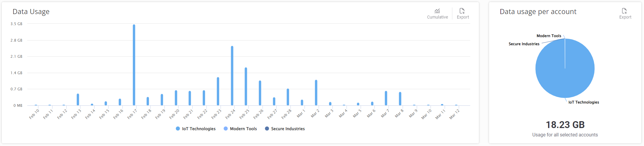Toggle IoT Technologies legend series
The image size is (644, 146).
[x=199, y=129]
